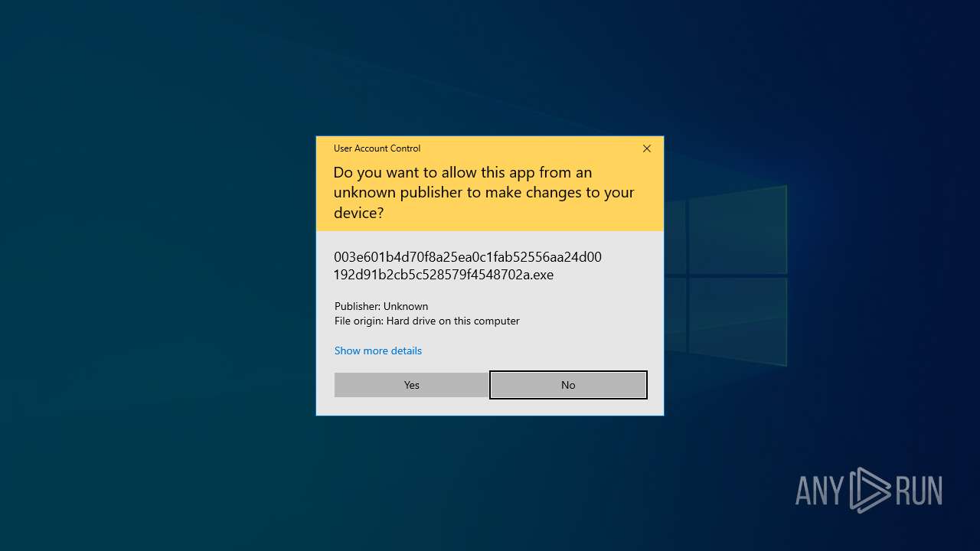Open the Show more details link

tap(378, 350)
